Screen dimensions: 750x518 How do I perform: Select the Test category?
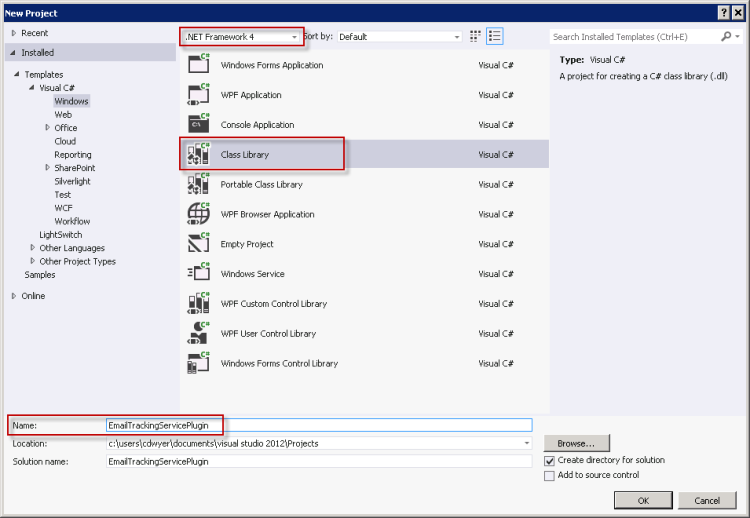(63, 195)
